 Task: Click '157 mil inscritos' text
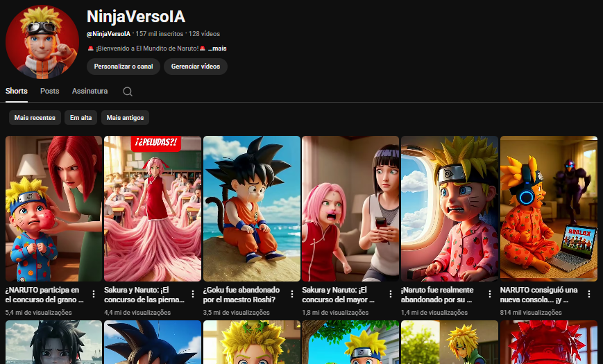pos(160,34)
